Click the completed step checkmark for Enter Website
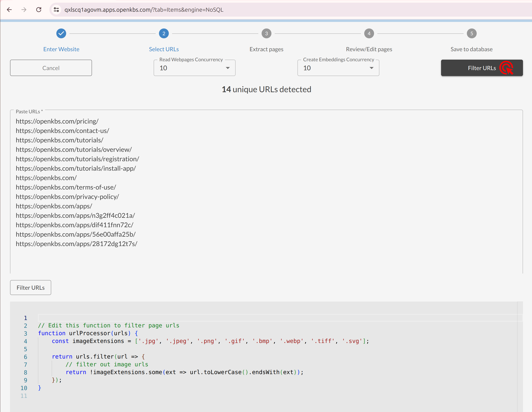The image size is (532, 412). click(x=61, y=33)
